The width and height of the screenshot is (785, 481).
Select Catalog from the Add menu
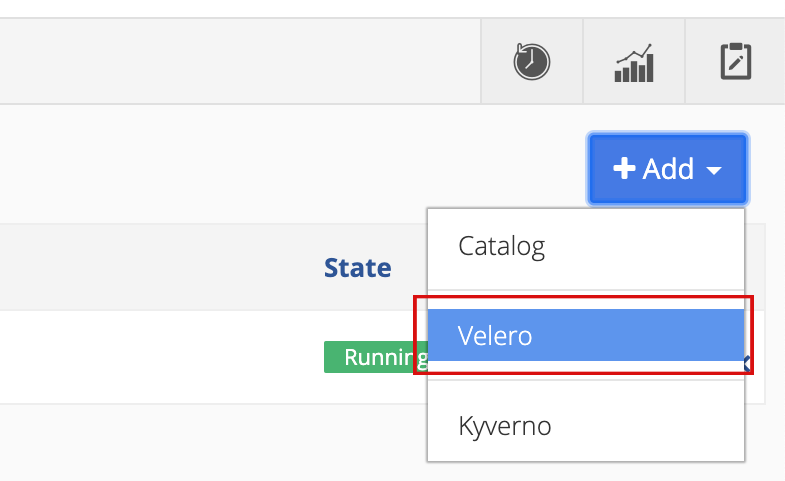tap(586, 246)
